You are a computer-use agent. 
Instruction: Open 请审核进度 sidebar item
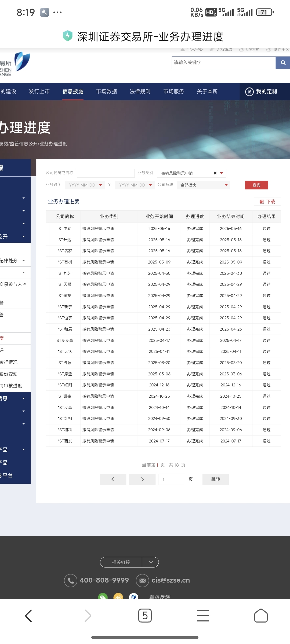(x=11, y=386)
